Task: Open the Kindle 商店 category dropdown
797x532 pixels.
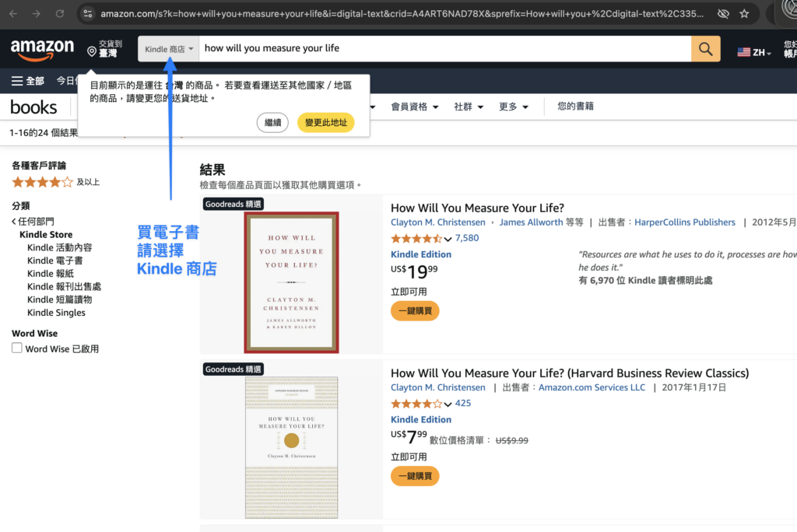Action: pos(168,47)
